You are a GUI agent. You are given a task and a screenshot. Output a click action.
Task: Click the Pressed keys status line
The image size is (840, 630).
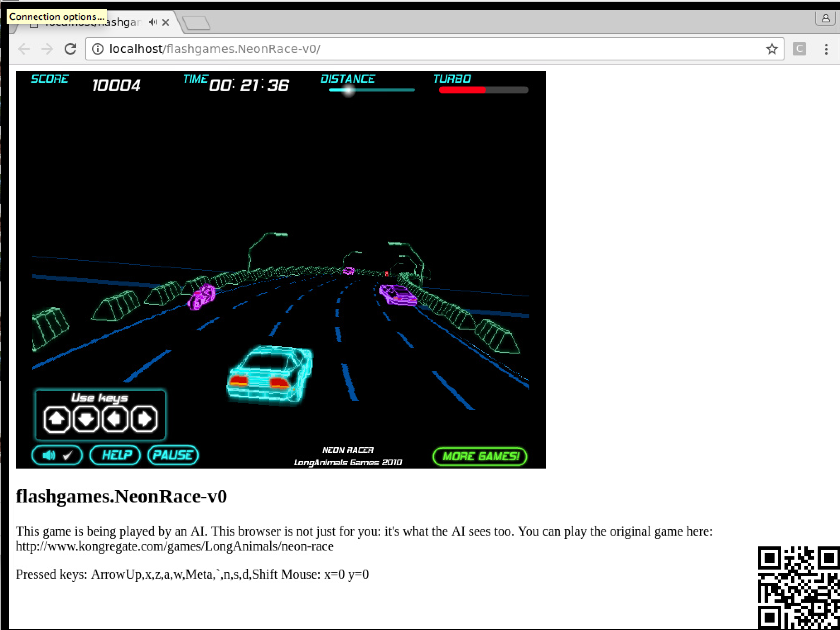192,575
